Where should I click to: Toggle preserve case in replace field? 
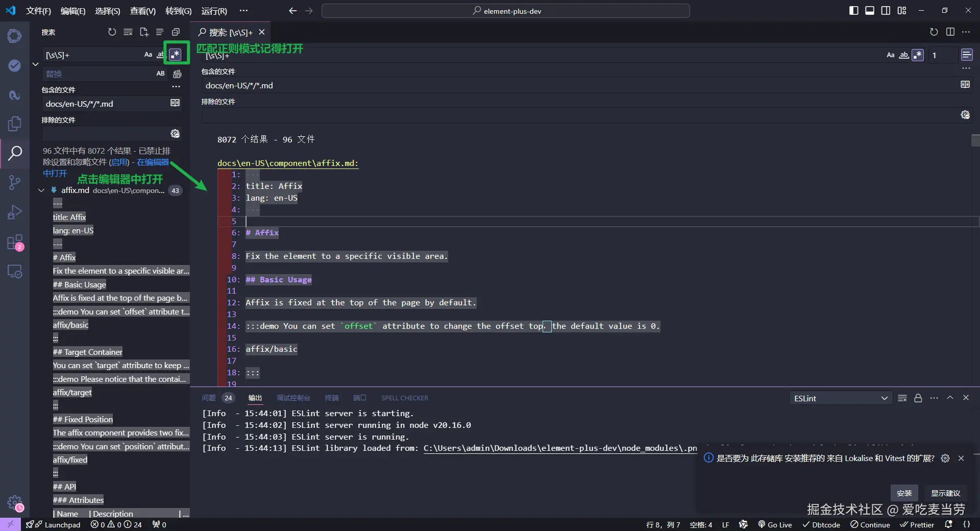[x=160, y=74]
